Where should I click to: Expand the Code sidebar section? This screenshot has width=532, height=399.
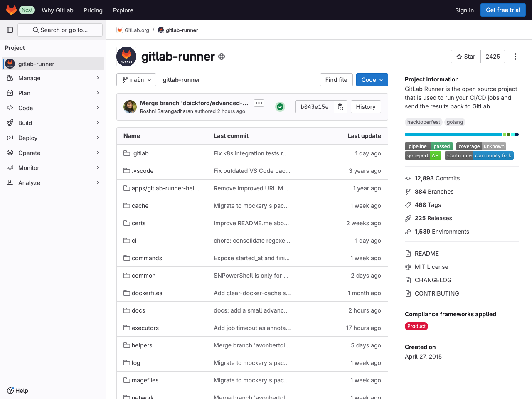(53, 108)
